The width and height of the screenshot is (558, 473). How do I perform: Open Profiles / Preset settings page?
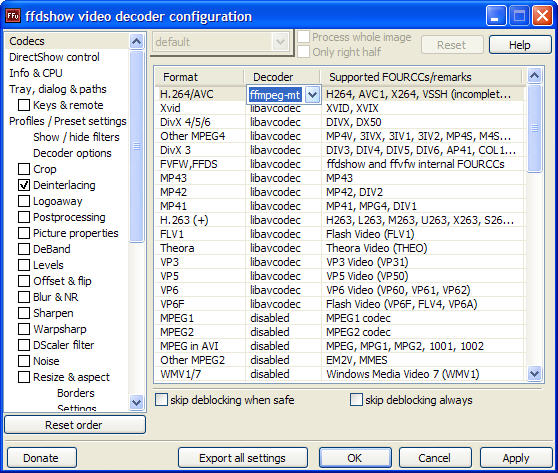68,121
